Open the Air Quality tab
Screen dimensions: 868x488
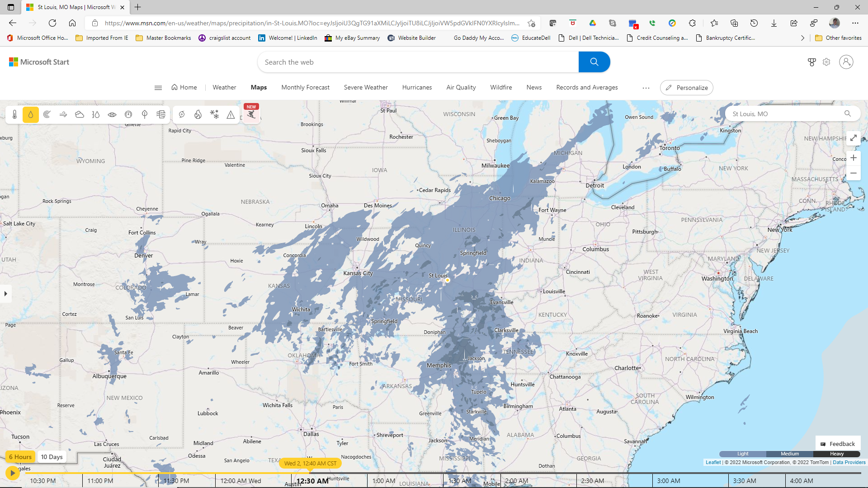(x=461, y=87)
